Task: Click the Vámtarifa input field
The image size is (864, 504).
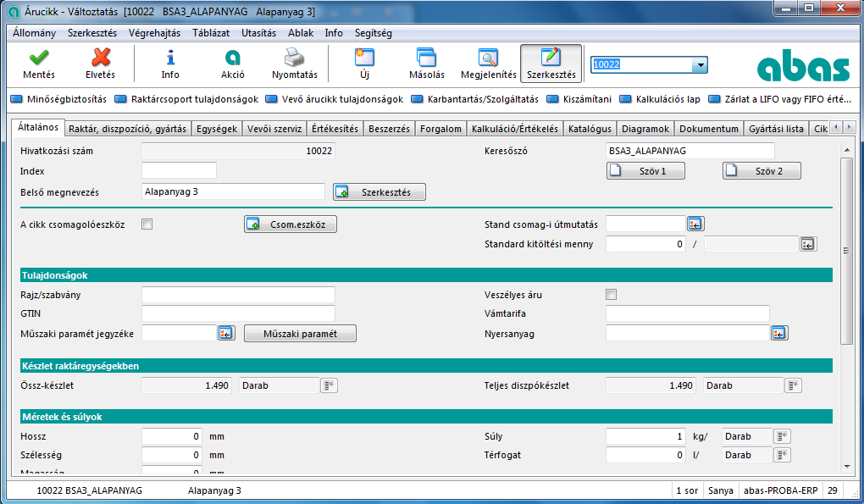Action: [x=688, y=313]
